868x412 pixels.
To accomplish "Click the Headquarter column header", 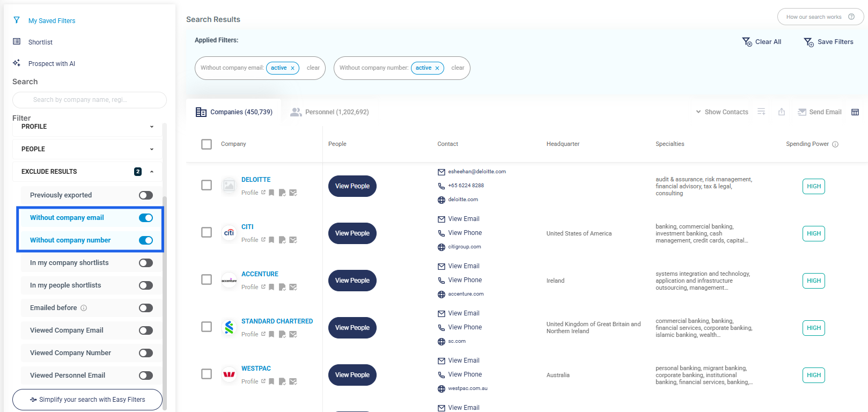I will point(563,144).
